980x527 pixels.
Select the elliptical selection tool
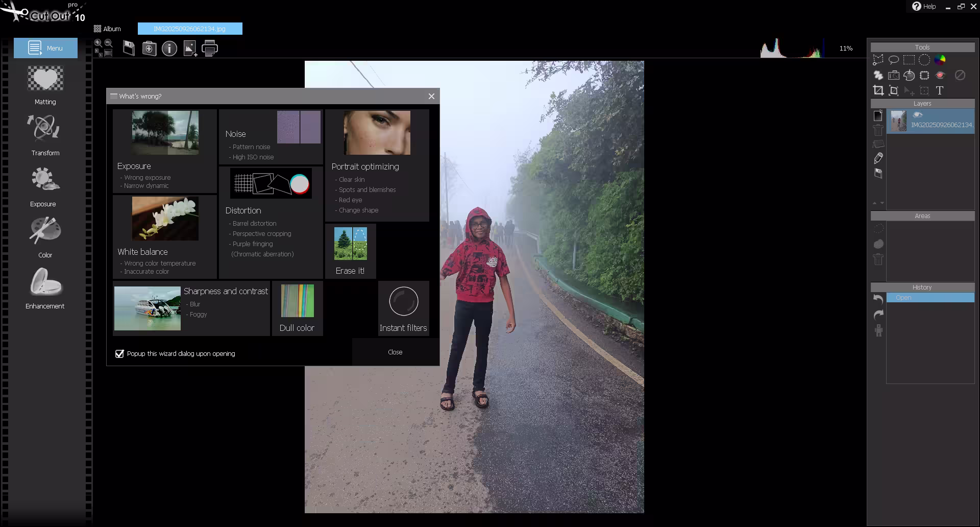[x=924, y=60]
